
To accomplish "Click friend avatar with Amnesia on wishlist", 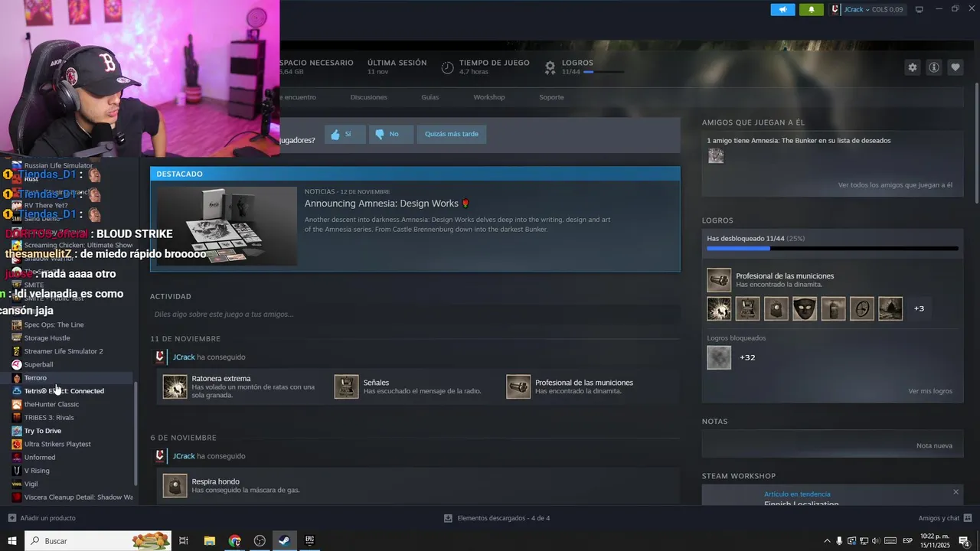I will point(716,155).
